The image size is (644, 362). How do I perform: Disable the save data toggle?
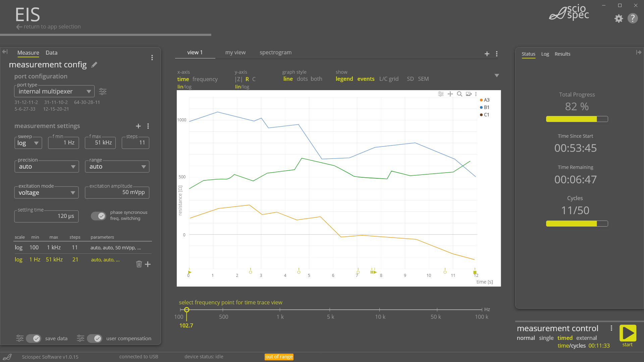tap(34, 339)
